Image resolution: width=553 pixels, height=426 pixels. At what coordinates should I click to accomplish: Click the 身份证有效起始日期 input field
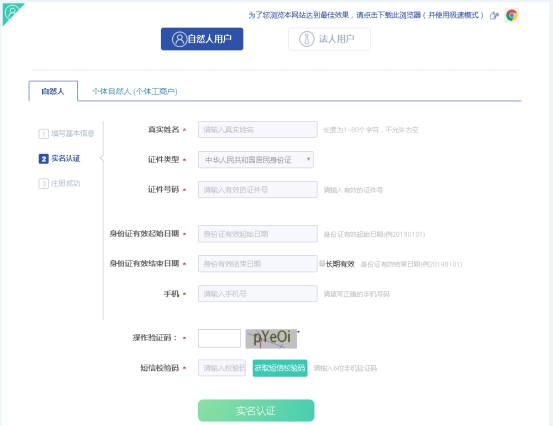(258, 234)
